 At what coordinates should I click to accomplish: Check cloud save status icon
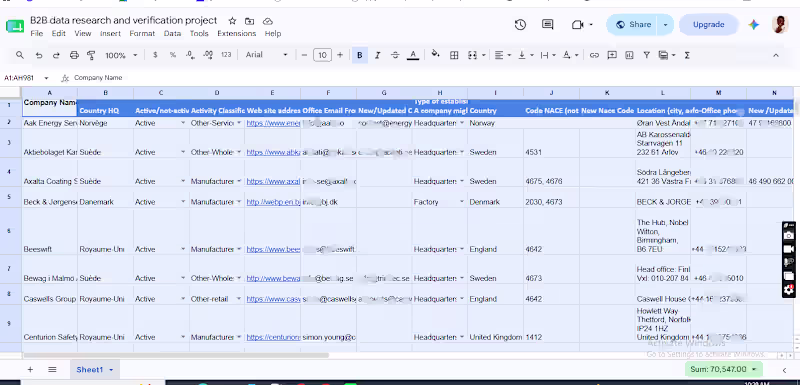267,21
